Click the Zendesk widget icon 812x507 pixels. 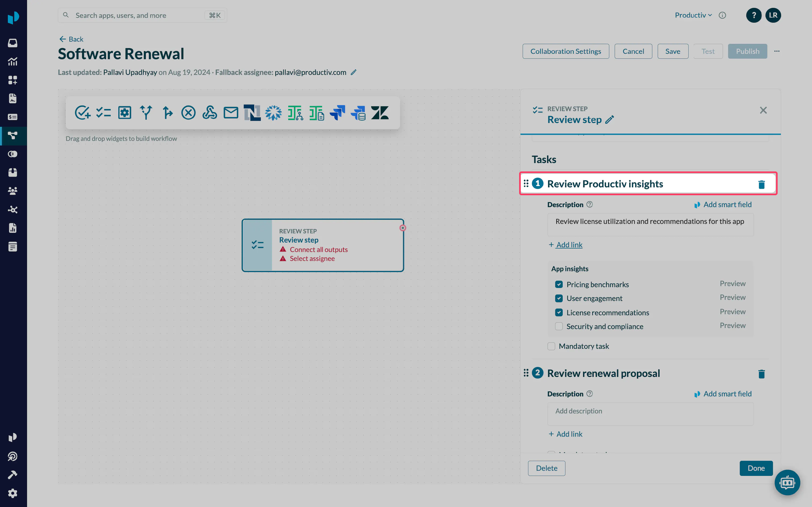tap(379, 113)
